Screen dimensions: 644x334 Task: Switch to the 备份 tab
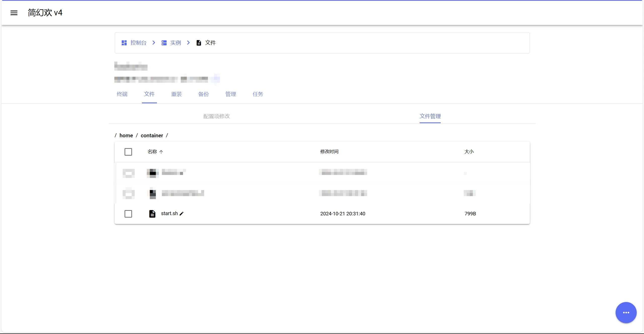click(204, 94)
